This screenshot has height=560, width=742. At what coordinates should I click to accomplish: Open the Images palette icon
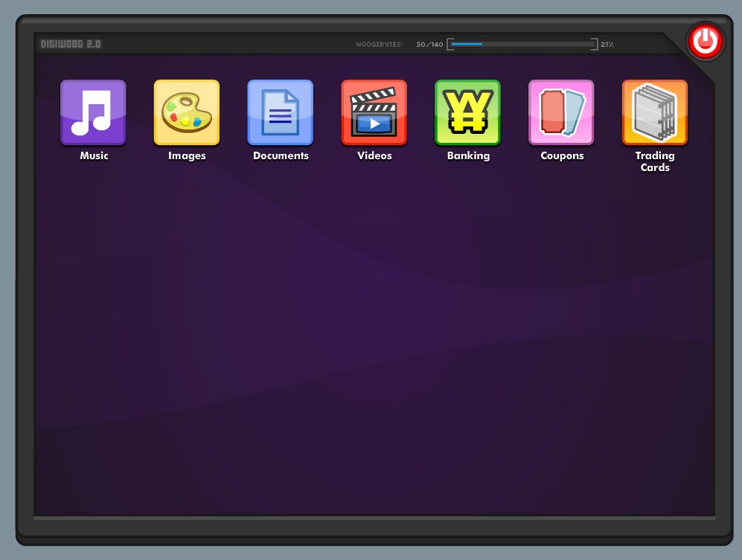tap(187, 112)
